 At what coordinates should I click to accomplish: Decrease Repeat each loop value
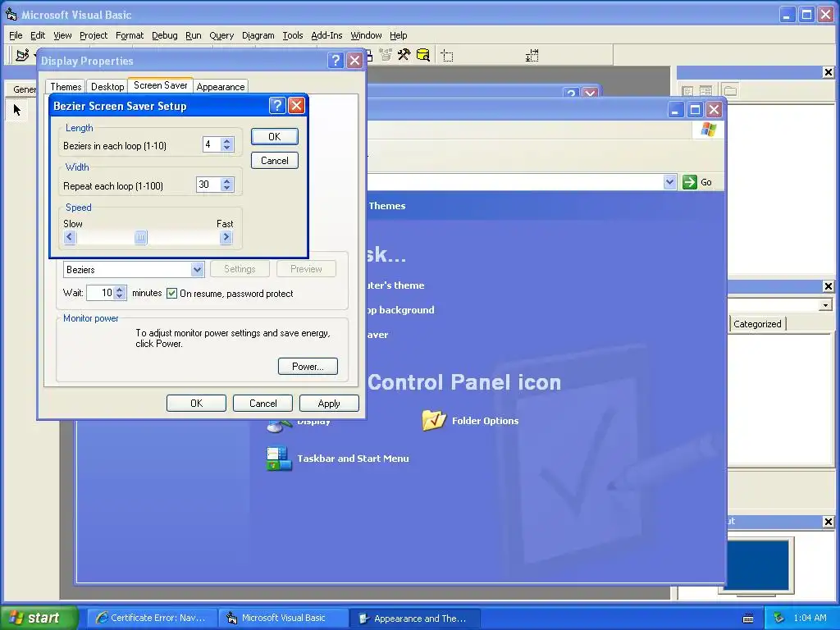pyautogui.click(x=227, y=188)
